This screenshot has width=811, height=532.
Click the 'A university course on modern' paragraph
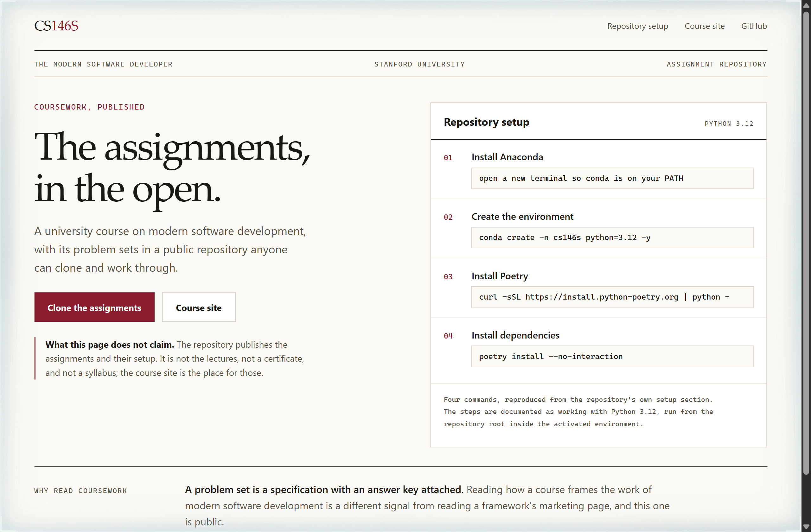[170, 250]
